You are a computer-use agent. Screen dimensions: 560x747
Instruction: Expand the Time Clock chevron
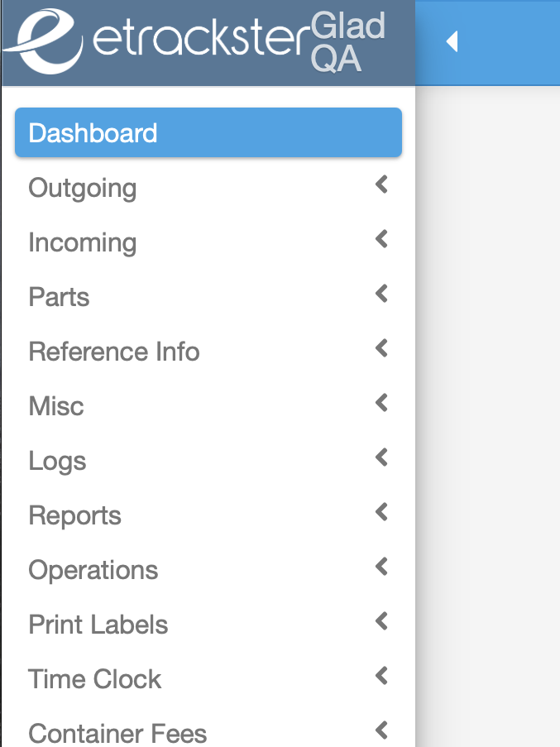pos(381,677)
